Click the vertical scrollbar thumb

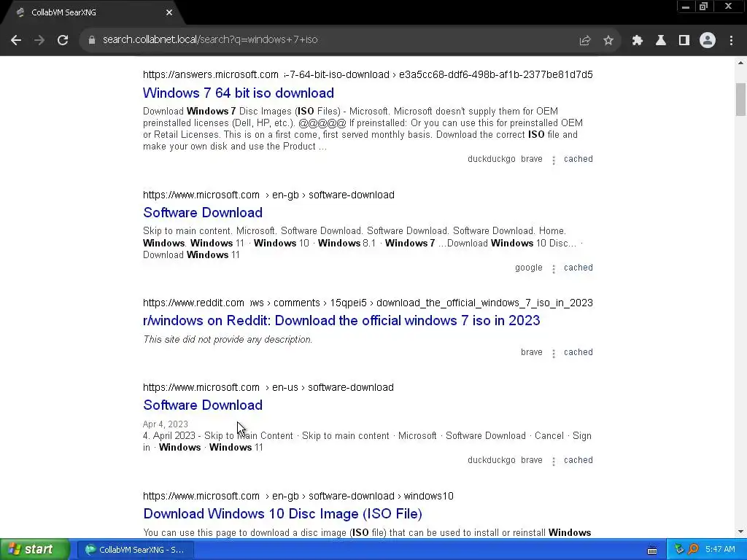[740, 99]
